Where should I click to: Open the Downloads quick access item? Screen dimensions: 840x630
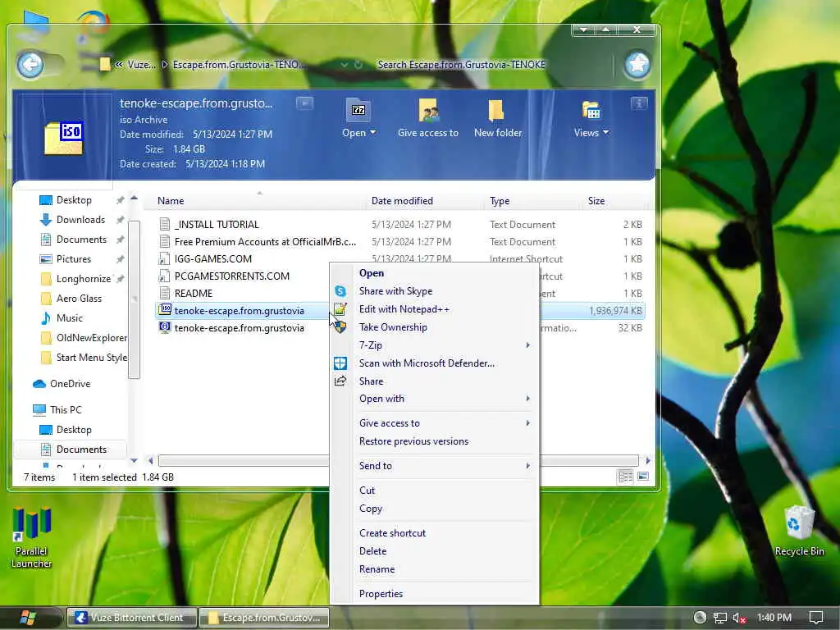(x=80, y=220)
